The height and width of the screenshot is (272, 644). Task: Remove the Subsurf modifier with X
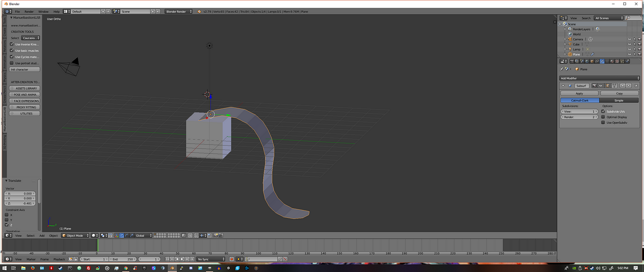click(636, 86)
